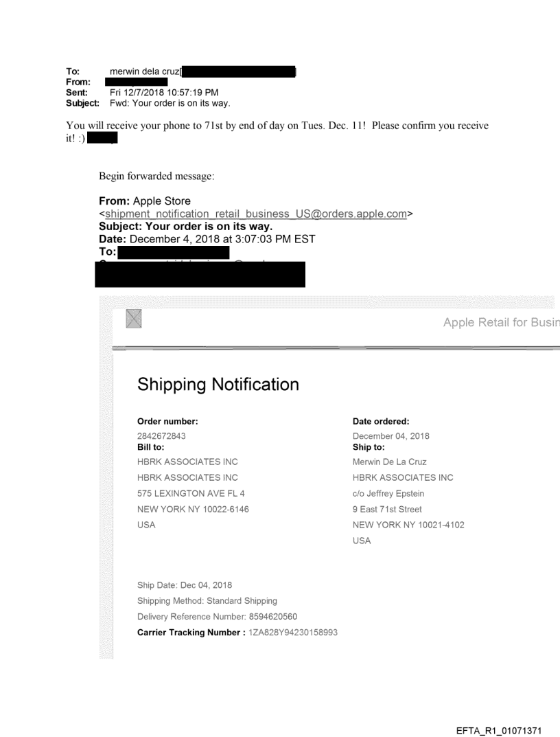Click the Ship Date: Dec 04, 2018 line
Viewport: 560px width, 737px height.
coord(185,585)
